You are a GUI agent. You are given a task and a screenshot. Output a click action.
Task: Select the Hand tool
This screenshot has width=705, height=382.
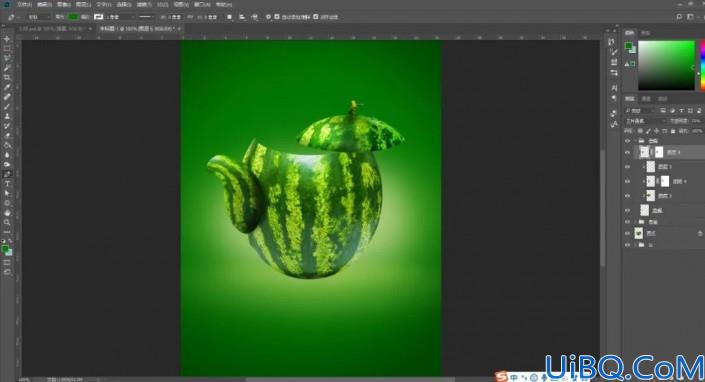pyautogui.click(x=7, y=213)
